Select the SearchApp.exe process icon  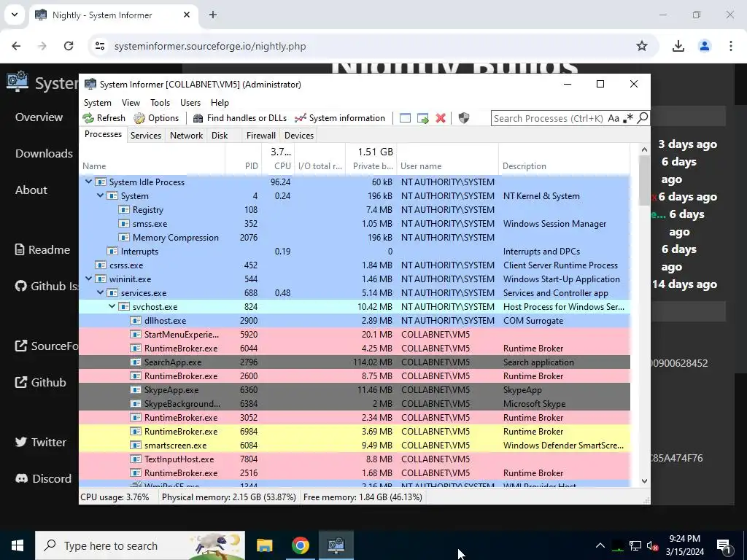(136, 362)
